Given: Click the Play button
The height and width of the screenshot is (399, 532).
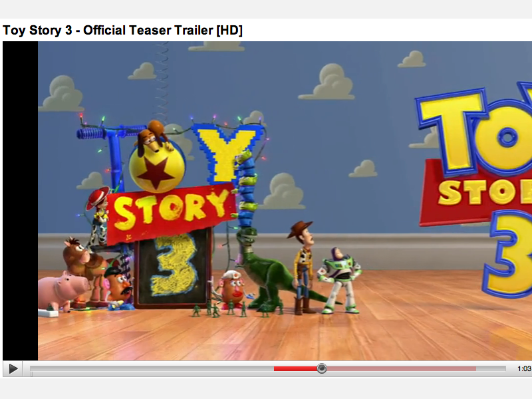Looking at the screenshot, I should tap(13, 369).
